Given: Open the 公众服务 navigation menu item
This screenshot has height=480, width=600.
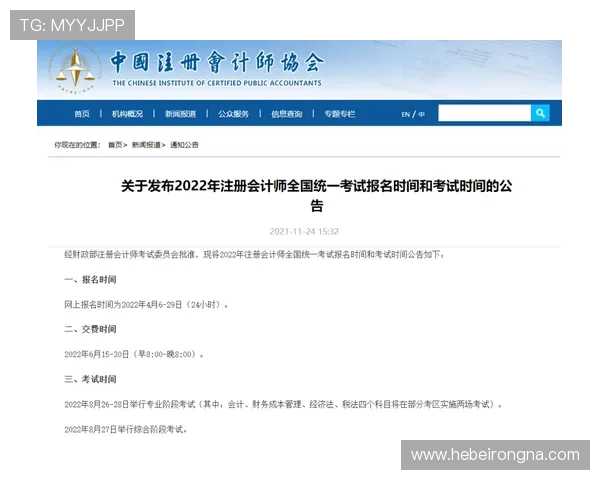Looking at the screenshot, I should point(233,114).
